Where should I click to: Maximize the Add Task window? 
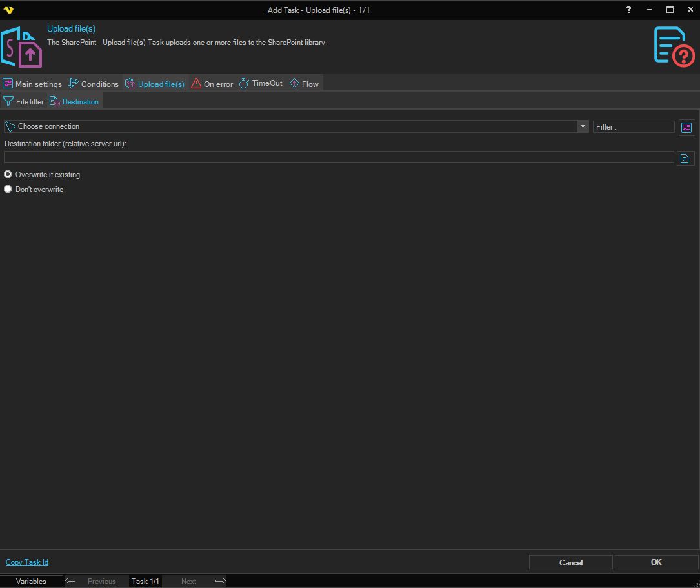[670, 10]
